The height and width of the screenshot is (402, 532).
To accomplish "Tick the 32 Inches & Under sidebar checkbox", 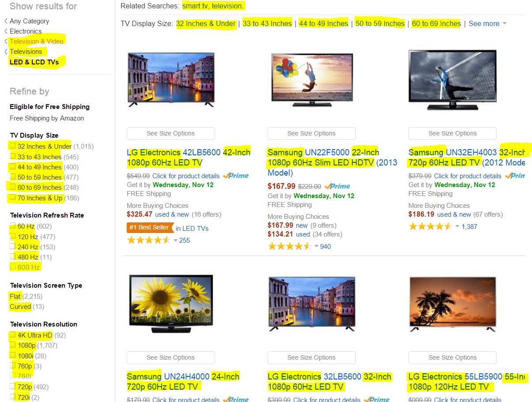I will pyautogui.click(x=13, y=146).
